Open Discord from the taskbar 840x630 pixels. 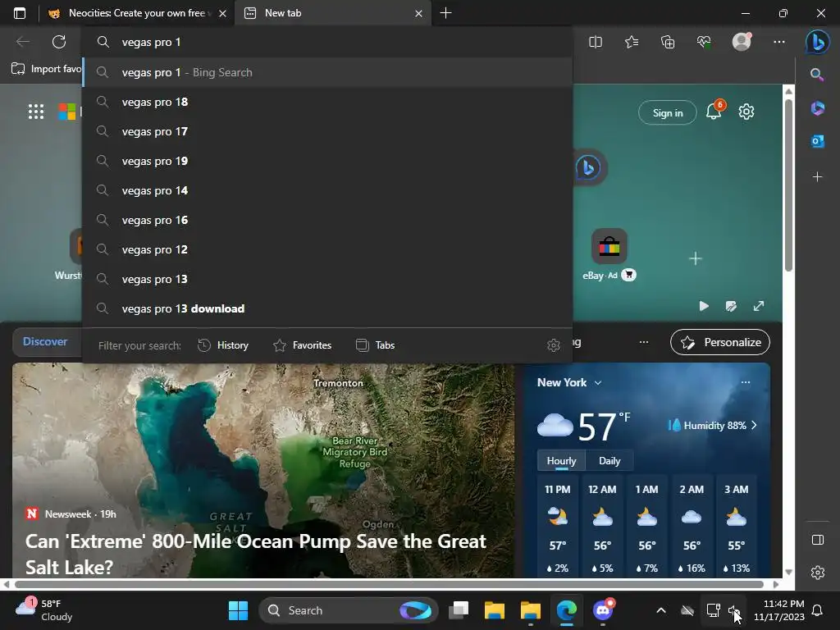pyautogui.click(x=603, y=610)
